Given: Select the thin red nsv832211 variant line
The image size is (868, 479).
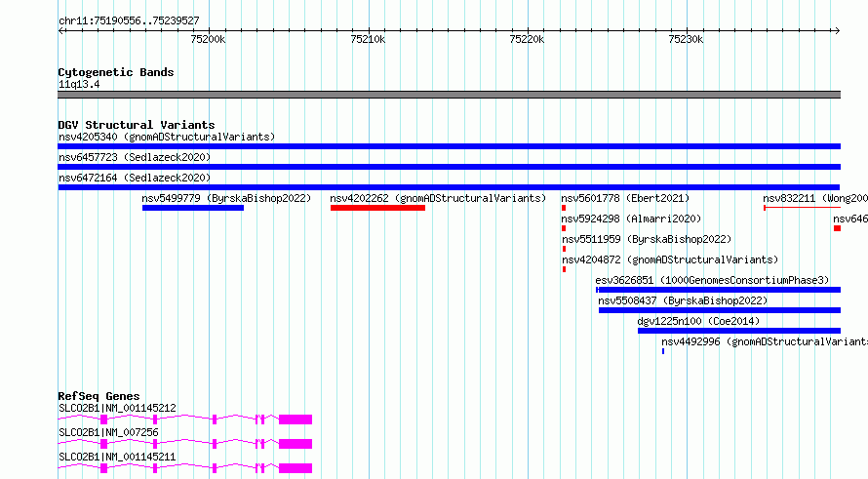Looking at the screenshot, I should pyautogui.click(x=802, y=208).
